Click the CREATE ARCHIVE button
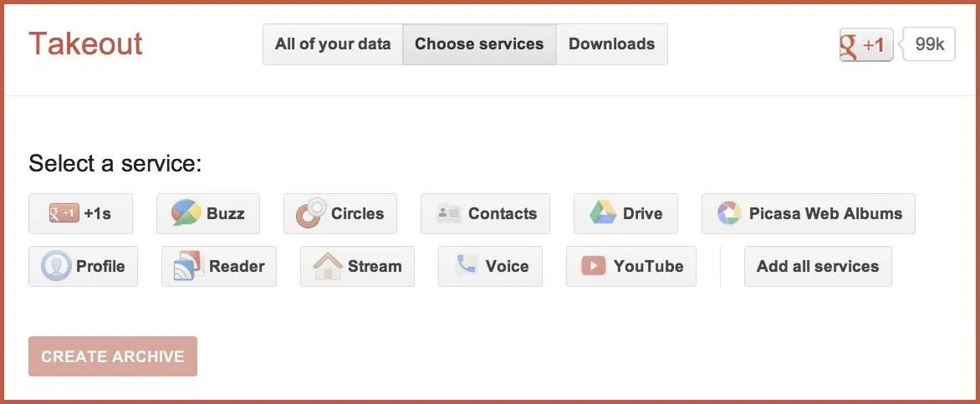The image size is (980, 404). [x=113, y=356]
